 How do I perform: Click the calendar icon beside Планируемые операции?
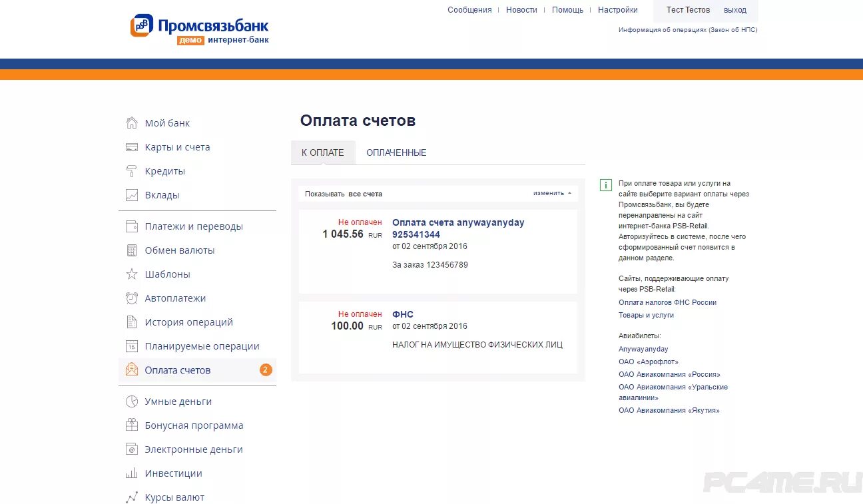tap(132, 346)
